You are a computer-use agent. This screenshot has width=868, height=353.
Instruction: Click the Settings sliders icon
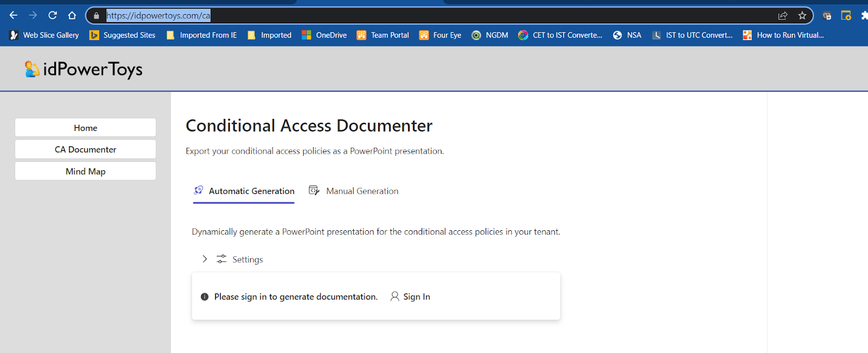221,259
